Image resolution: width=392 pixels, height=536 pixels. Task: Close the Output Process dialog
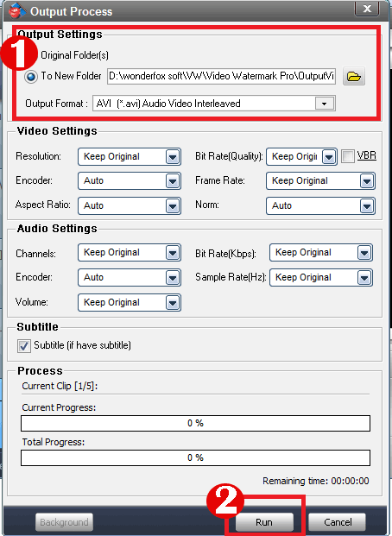(367, 9)
